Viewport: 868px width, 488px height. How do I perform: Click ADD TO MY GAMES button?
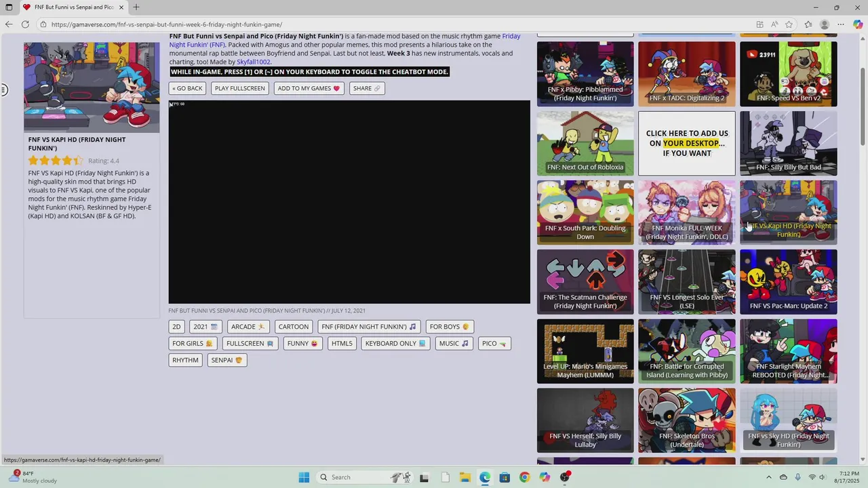(309, 88)
